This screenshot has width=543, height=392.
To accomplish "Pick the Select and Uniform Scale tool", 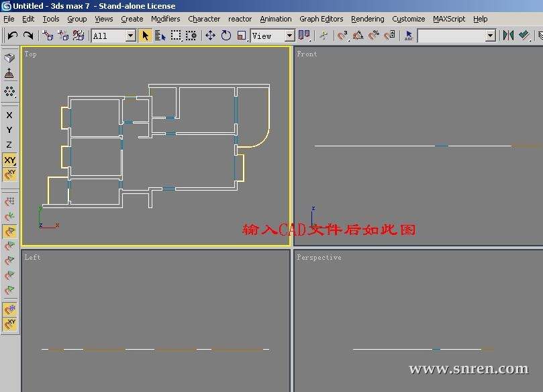I will [242, 36].
